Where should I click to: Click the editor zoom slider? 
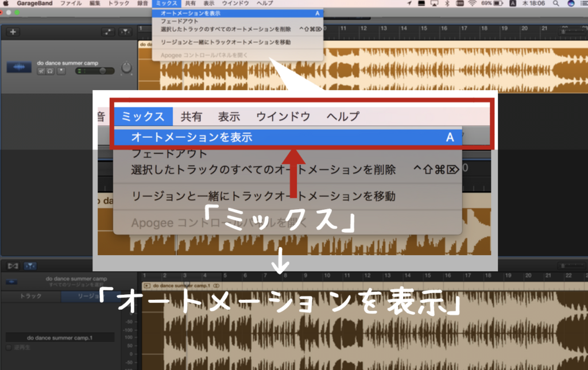coord(572,266)
